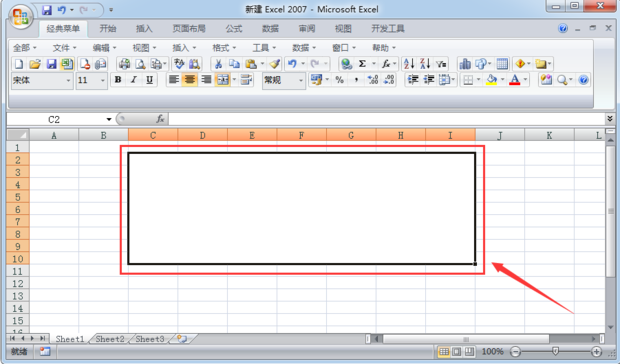Click the Name Box showing C2
Screen dimensions: 620x364
pyautogui.click(x=60, y=119)
